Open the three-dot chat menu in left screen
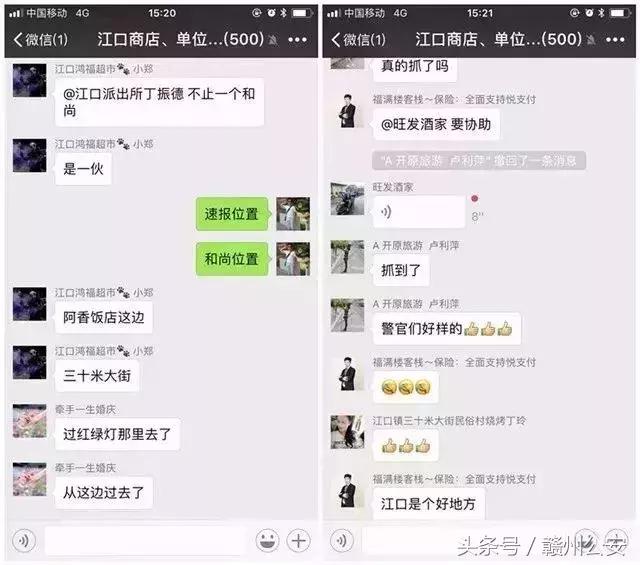 pyautogui.click(x=298, y=40)
